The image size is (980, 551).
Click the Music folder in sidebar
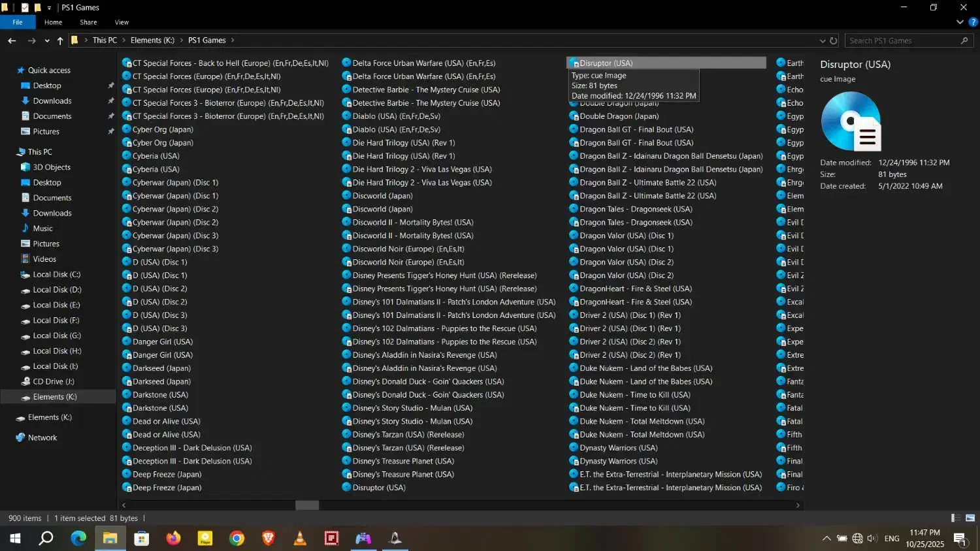tap(42, 228)
